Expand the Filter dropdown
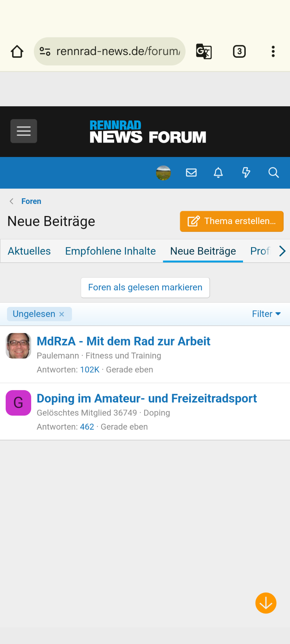This screenshot has height=644, width=290. (266, 314)
